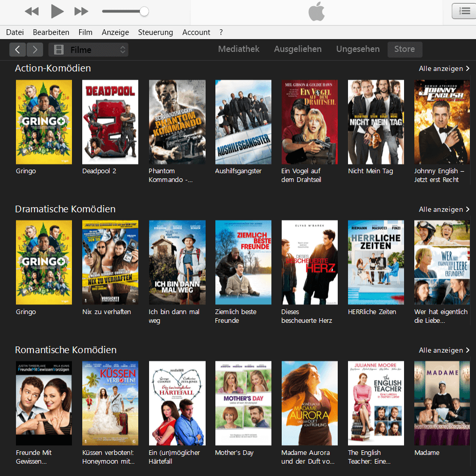Open Ein Vogel auf dem Drahtseil poster
Screen dimensions: 476x476
pos(309,122)
